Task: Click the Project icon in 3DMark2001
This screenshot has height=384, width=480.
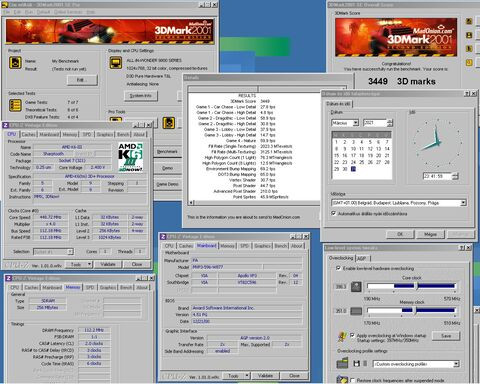Action: (15, 63)
